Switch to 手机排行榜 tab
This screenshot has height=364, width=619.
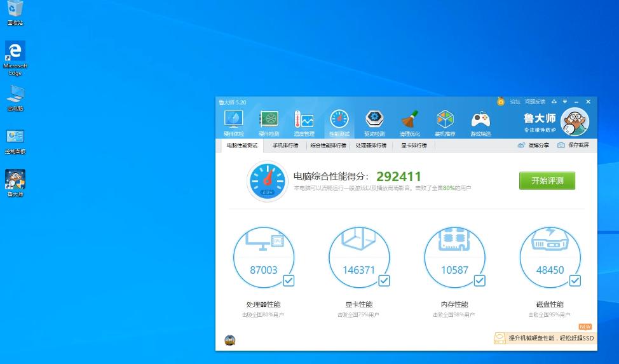coord(285,145)
